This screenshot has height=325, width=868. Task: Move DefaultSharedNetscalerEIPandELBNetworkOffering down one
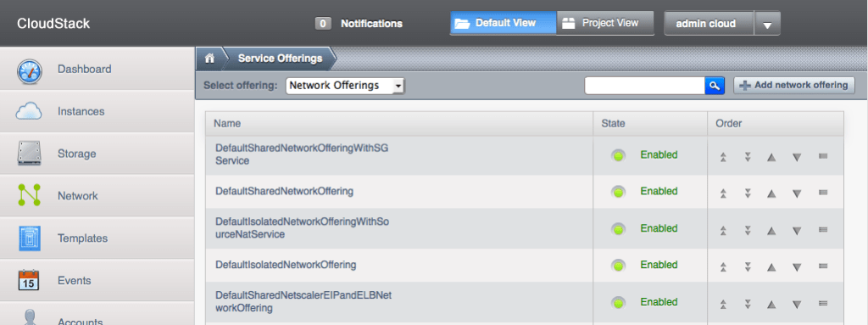(x=797, y=305)
